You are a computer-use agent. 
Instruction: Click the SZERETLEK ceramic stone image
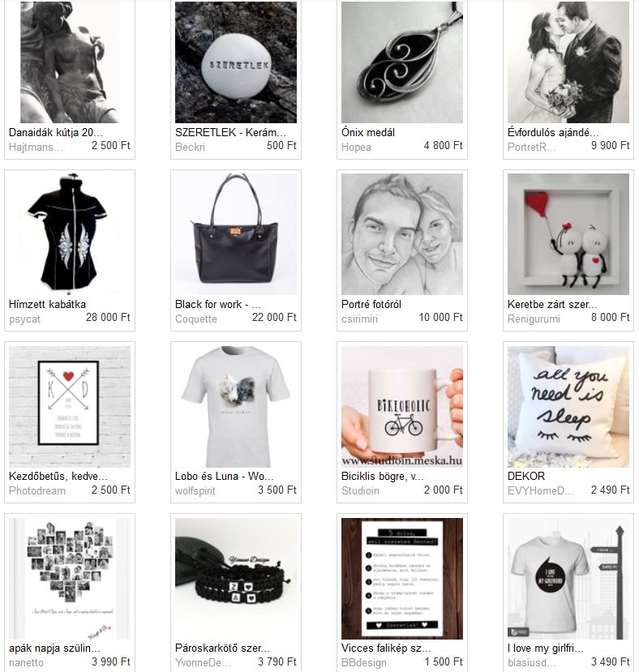(236, 62)
